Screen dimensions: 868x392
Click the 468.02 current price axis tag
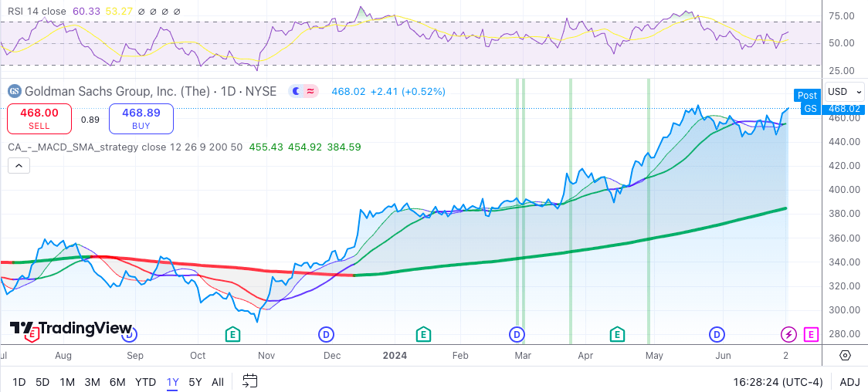(844, 108)
